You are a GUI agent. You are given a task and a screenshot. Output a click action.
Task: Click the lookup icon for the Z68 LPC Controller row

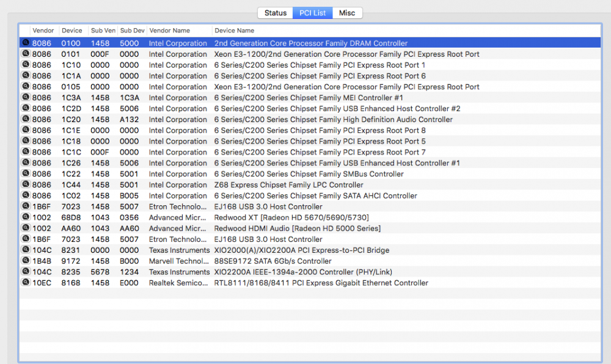(x=26, y=184)
